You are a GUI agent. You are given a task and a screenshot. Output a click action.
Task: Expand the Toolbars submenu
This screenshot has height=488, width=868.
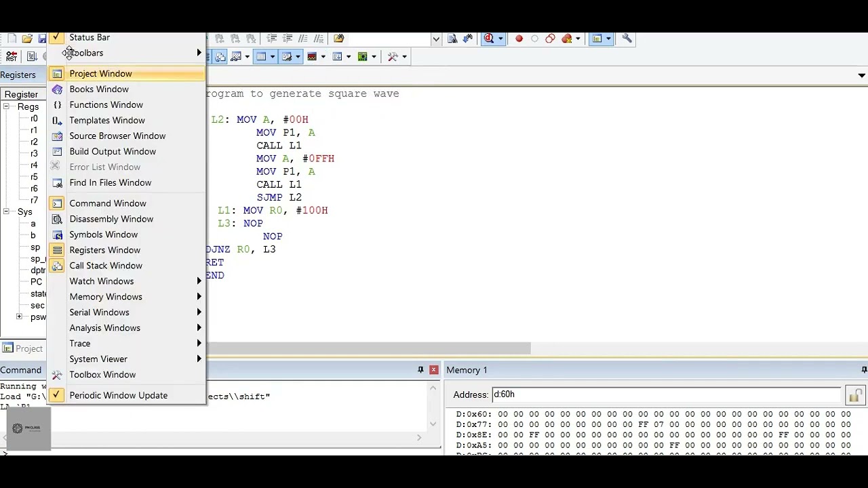point(126,53)
